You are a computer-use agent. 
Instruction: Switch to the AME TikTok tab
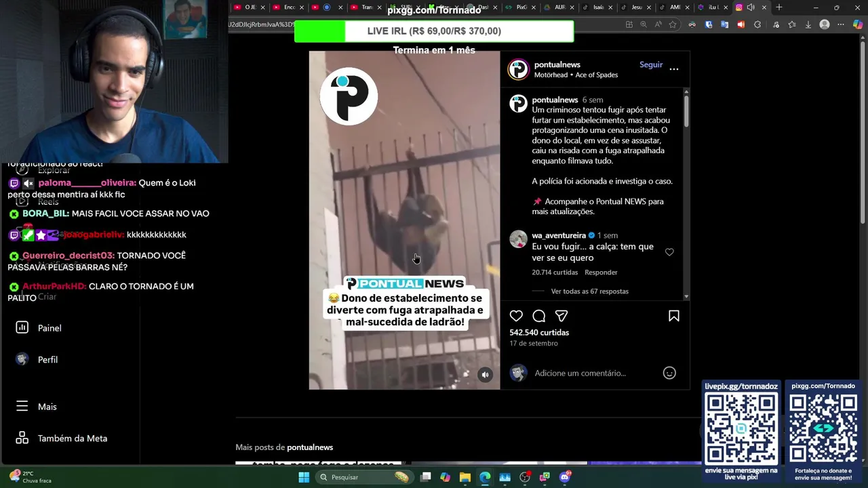[673, 7]
